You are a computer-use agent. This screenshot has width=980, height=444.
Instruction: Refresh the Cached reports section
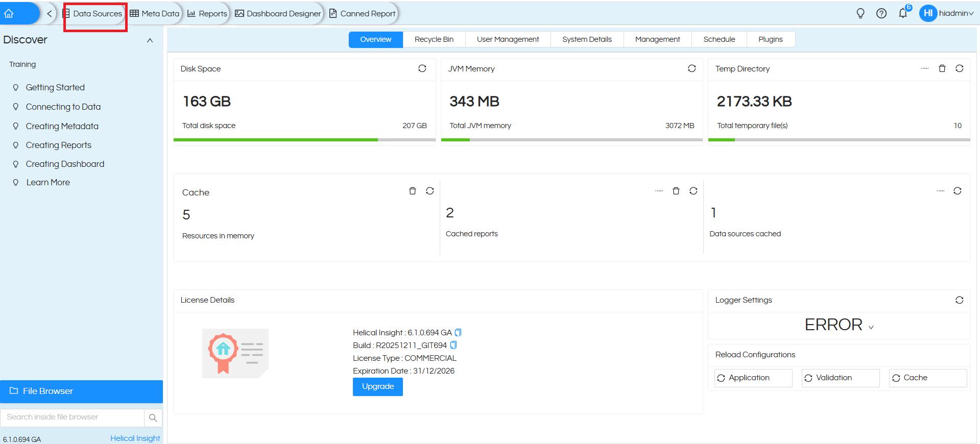pyautogui.click(x=694, y=191)
